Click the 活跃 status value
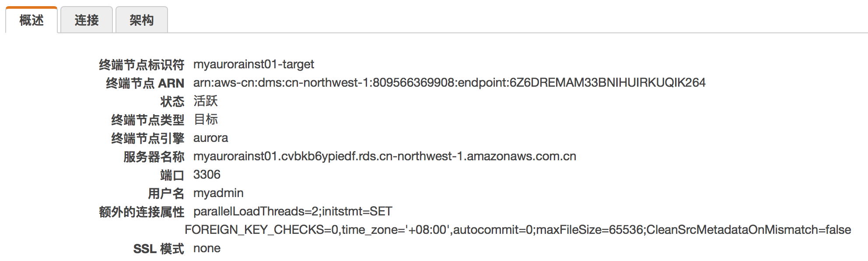This screenshot has height=261, width=868. 206,101
